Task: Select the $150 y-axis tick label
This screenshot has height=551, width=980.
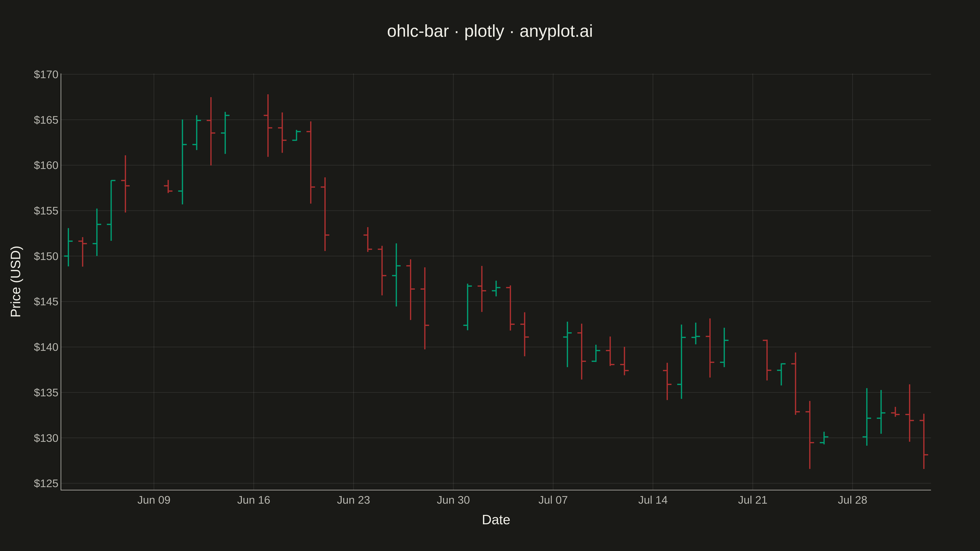Action: (x=46, y=256)
